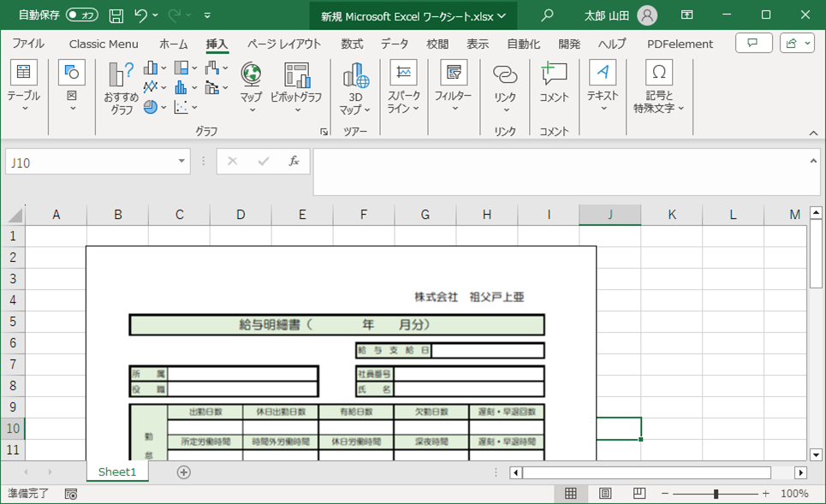Open the search magnifier in title bar

pyautogui.click(x=548, y=15)
